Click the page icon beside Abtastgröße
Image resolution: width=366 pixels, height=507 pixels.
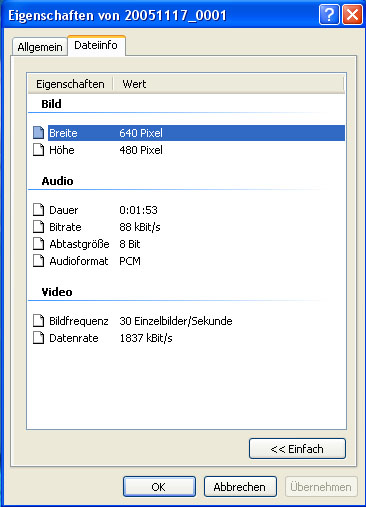tap(38, 244)
